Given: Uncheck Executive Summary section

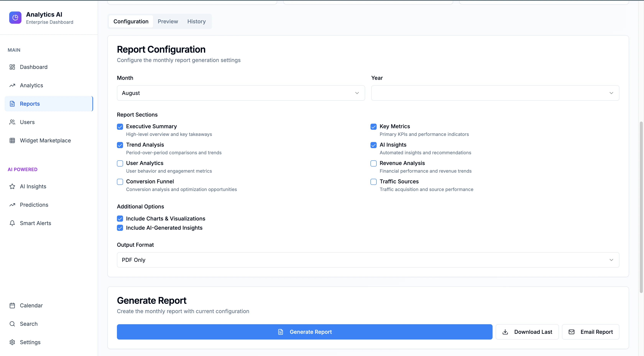Looking at the screenshot, I should pos(120,127).
